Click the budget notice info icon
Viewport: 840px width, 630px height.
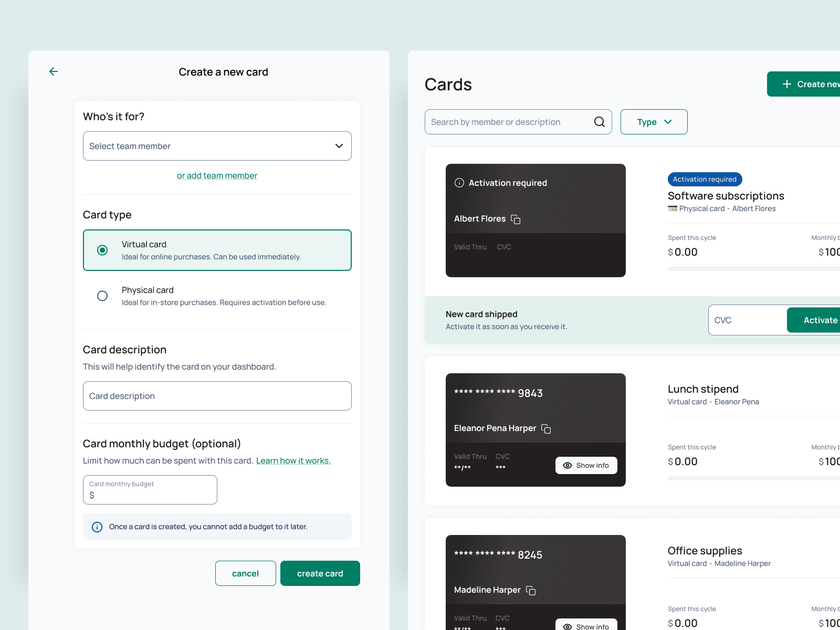click(x=97, y=527)
